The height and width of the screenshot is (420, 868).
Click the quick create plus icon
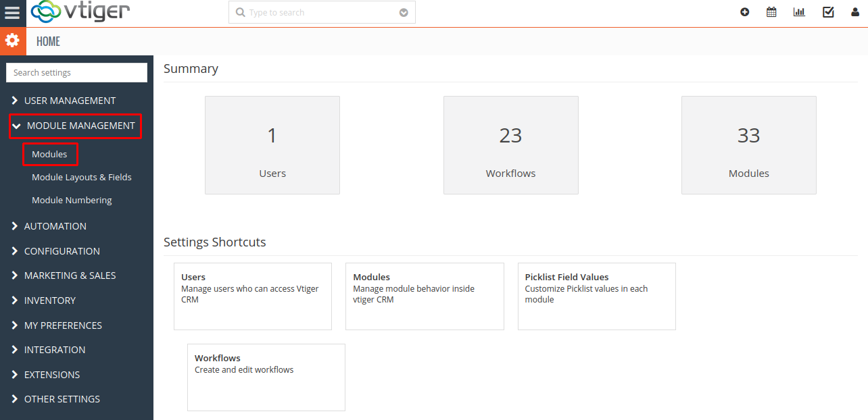pos(744,12)
